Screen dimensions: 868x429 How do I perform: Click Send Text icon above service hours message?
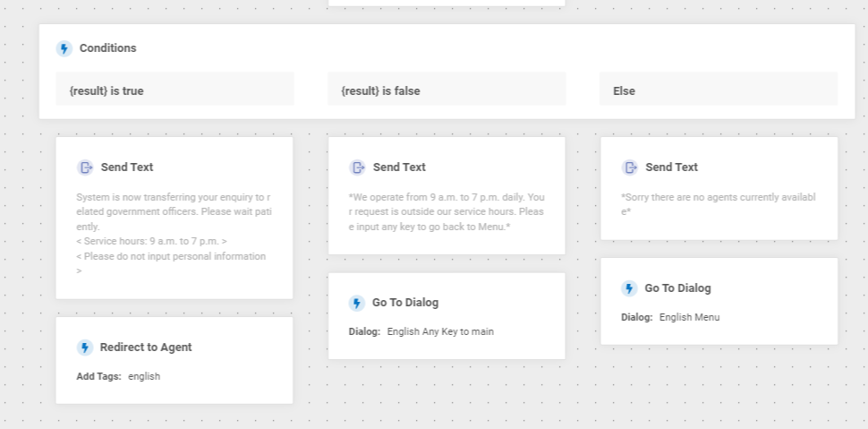(358, 167)
